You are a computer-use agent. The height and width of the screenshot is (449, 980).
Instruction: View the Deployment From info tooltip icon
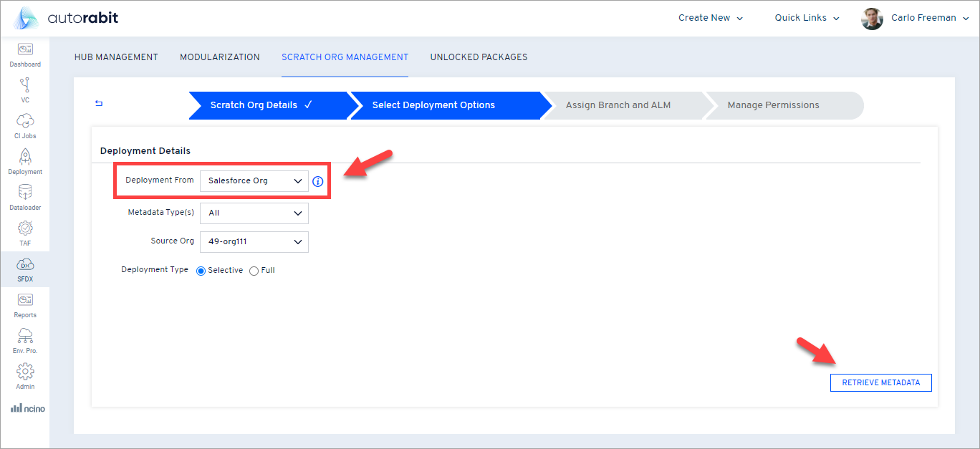317,181
